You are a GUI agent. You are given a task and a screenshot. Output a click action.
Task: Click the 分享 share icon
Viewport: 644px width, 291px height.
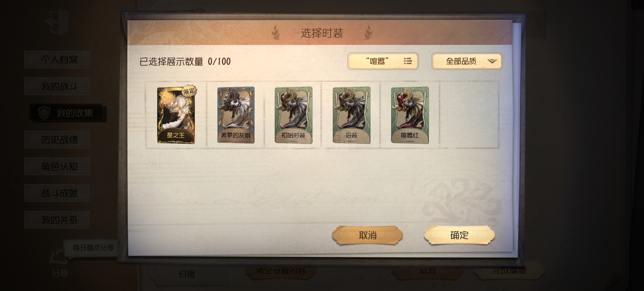pos(59,258)
